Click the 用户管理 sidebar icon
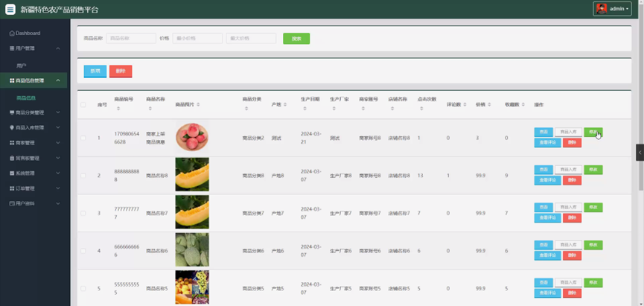 pos(12,48)
